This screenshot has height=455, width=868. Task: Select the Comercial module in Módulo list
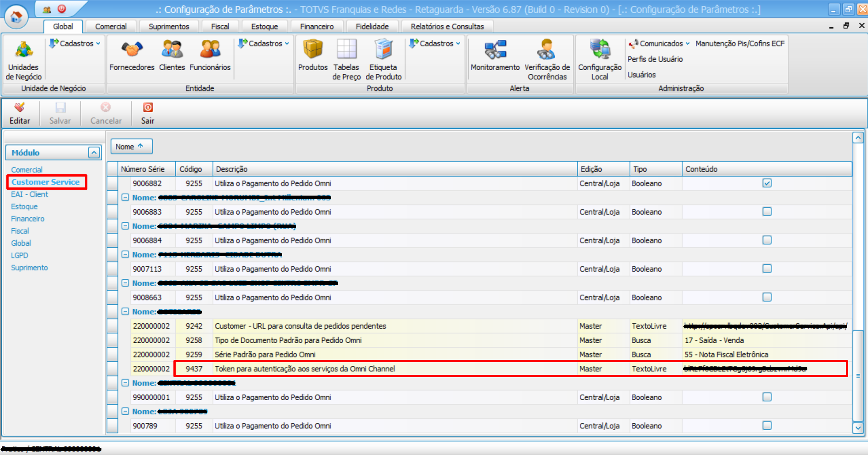point(27,170)
